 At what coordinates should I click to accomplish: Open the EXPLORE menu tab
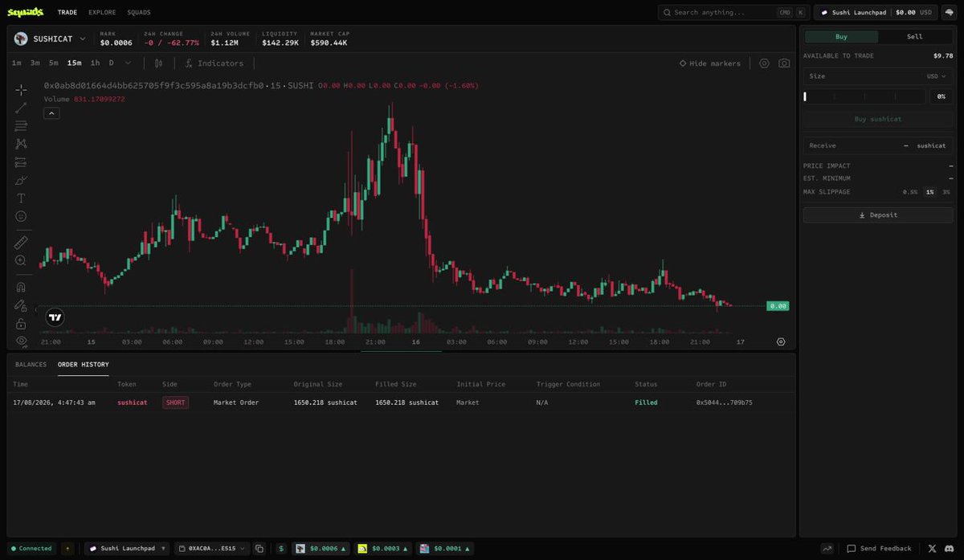pyautogui.click(x=102, y=12)
